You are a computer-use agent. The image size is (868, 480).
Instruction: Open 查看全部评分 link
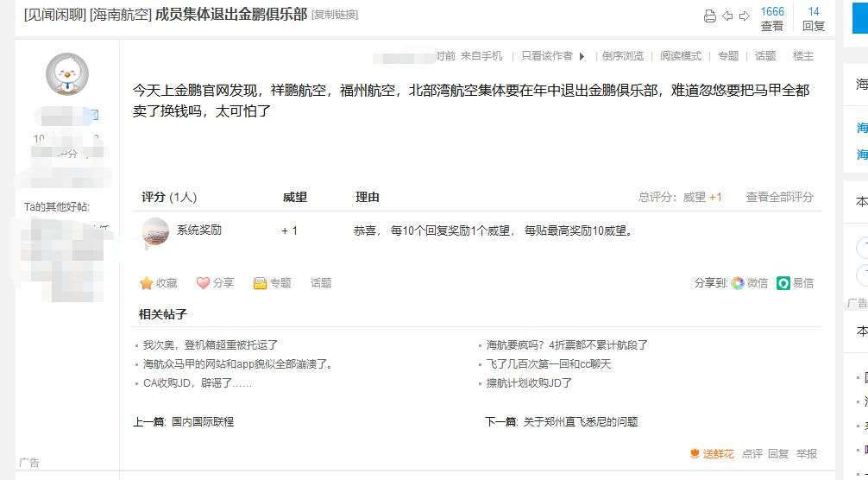(779, 197)
